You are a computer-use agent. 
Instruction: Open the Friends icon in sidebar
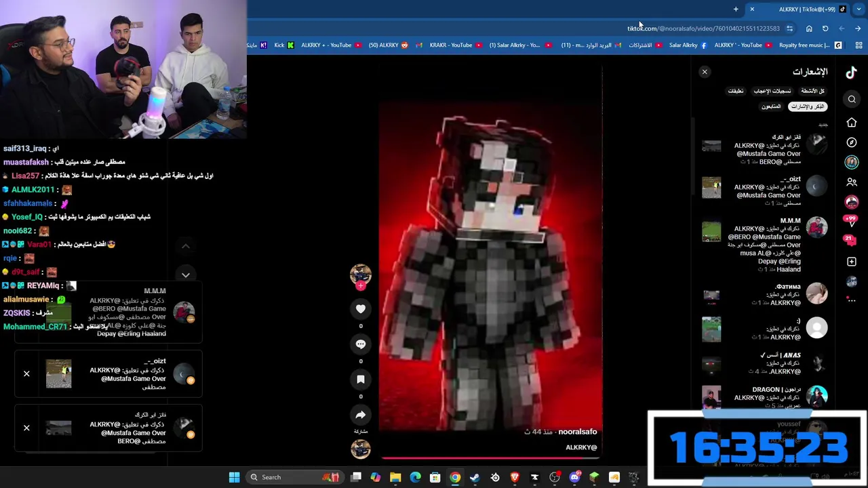pos(852,182)
